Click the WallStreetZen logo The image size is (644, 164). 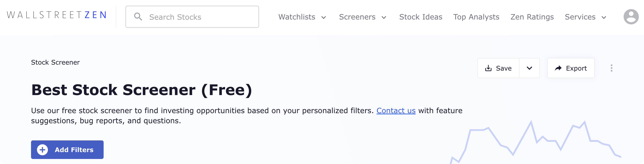(57, 15)
